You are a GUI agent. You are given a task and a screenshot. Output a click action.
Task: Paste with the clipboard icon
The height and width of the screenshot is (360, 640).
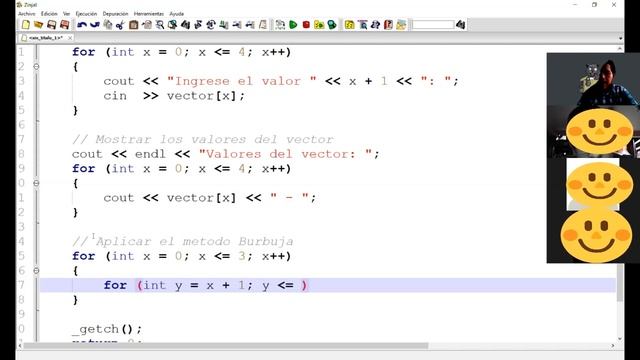click(x=133, y=25)
